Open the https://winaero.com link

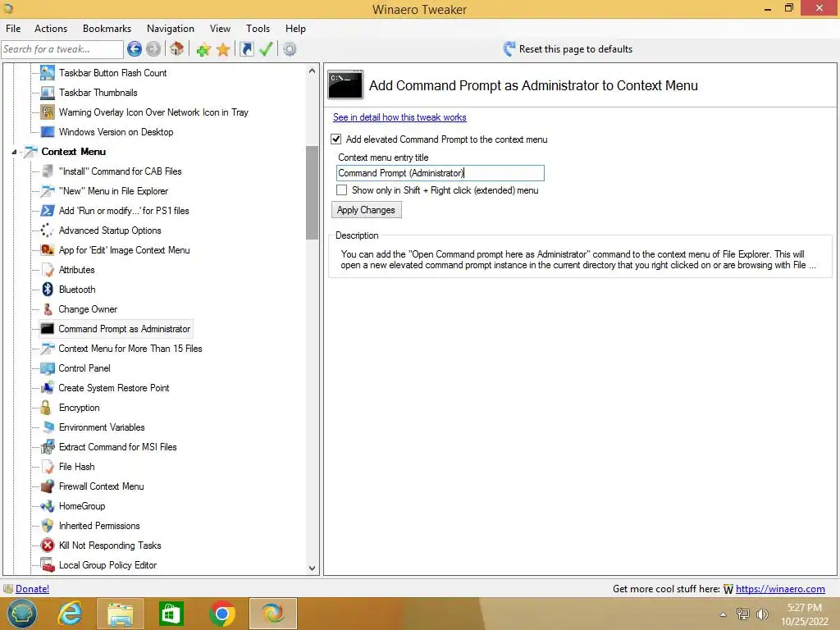pos(780,589)
